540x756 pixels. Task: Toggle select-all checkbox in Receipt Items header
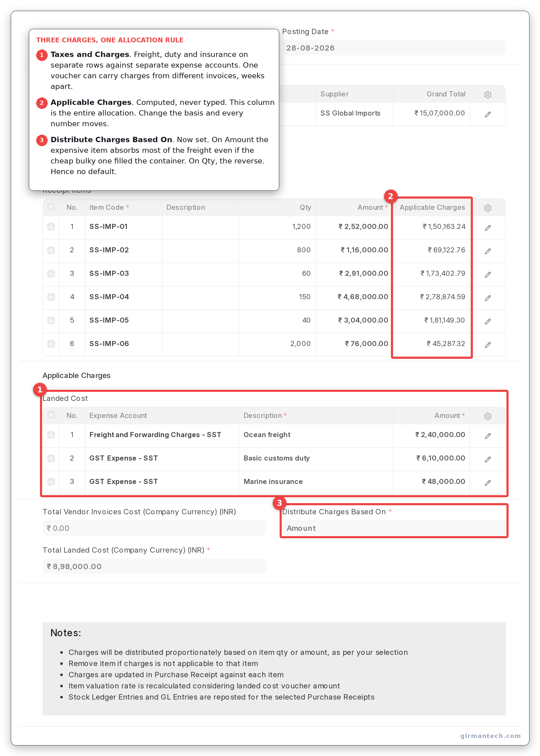point(51,207)
